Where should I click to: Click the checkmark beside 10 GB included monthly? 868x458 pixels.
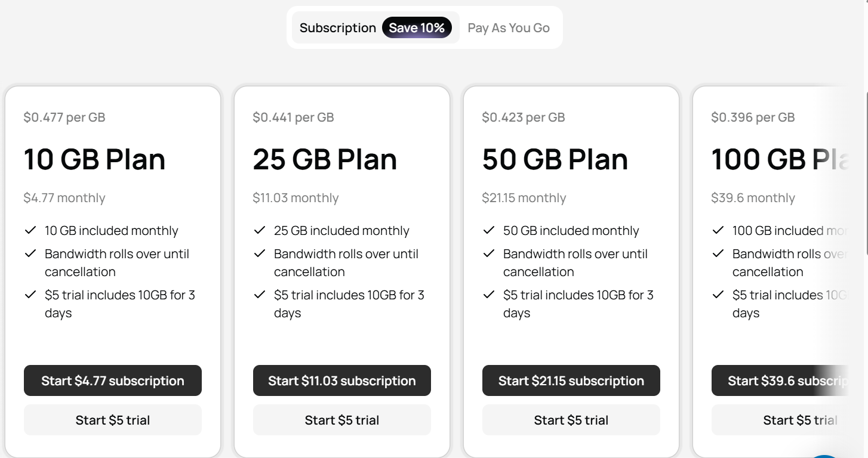[x=30, y=230]
